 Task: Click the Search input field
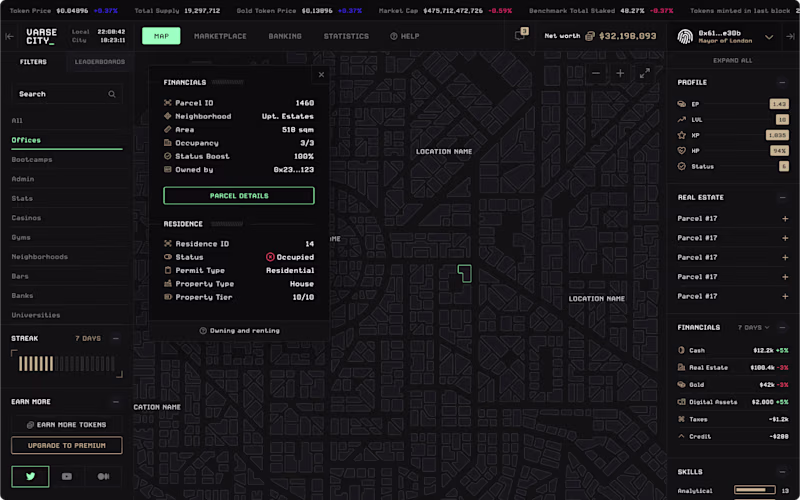(67, 94)
